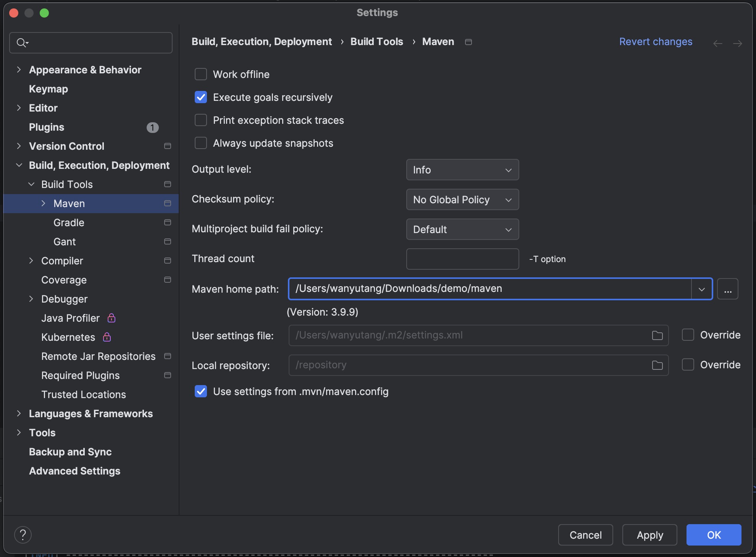This screenshot has height=557, width=756.
Task: Click the Local repository path field
Action: pyautogui.click(x=478, y=365)
